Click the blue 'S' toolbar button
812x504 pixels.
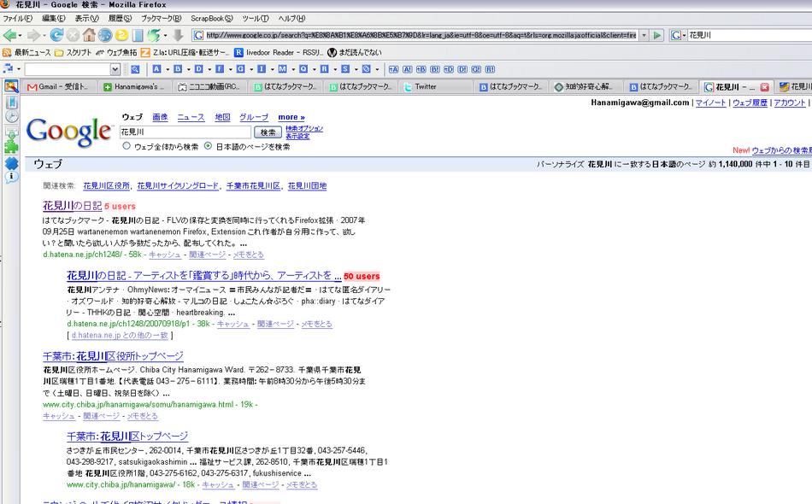click(345, 69)
